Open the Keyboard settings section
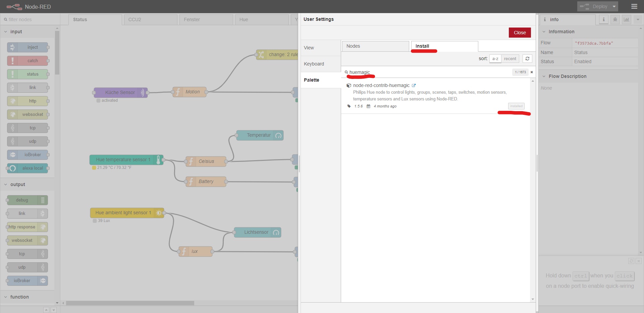The image size is (644, 313). pyautogui.click(x=321, y=64)
